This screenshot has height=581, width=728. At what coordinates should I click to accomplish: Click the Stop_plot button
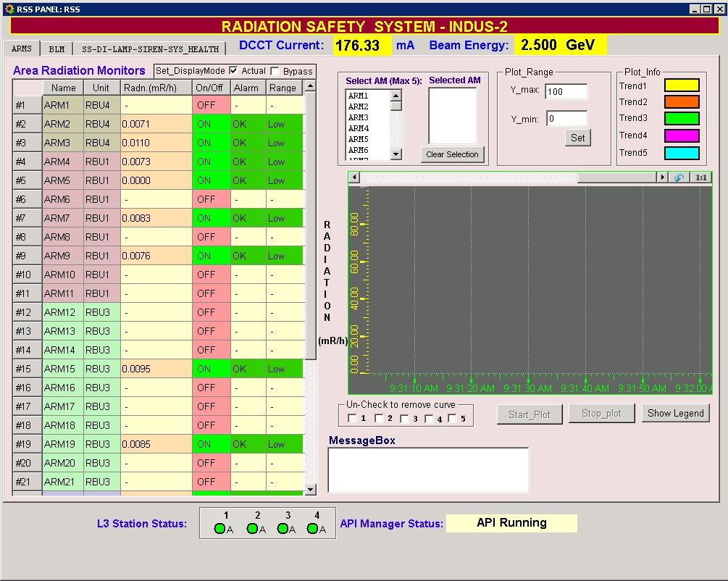pos(601,414)
